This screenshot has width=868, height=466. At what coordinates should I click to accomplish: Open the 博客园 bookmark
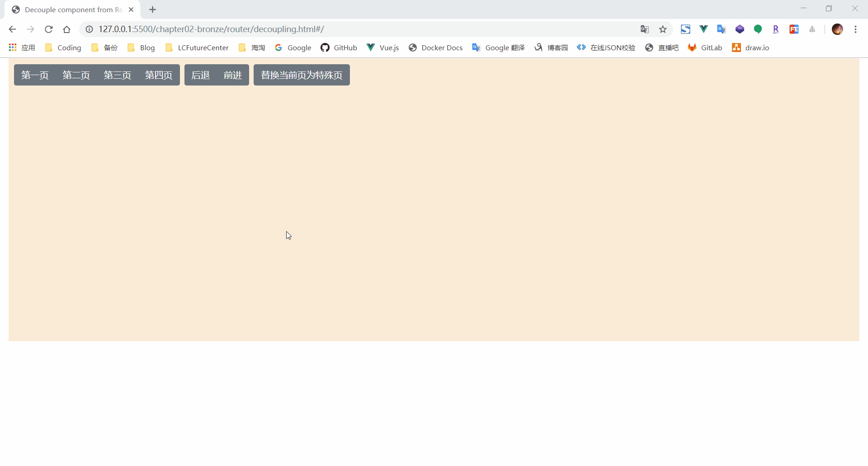pos(551,48)
